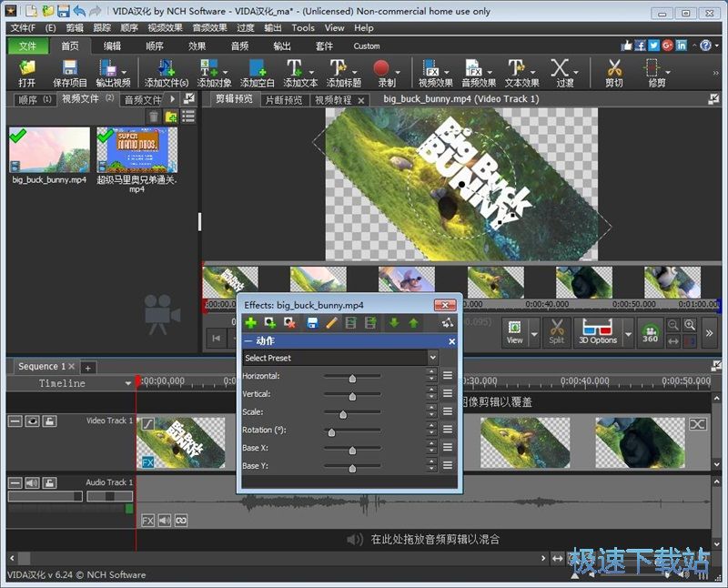Toggle Audio Track 1 lock icon
This screenshot has width=728, height=588.
click(50, 483)
